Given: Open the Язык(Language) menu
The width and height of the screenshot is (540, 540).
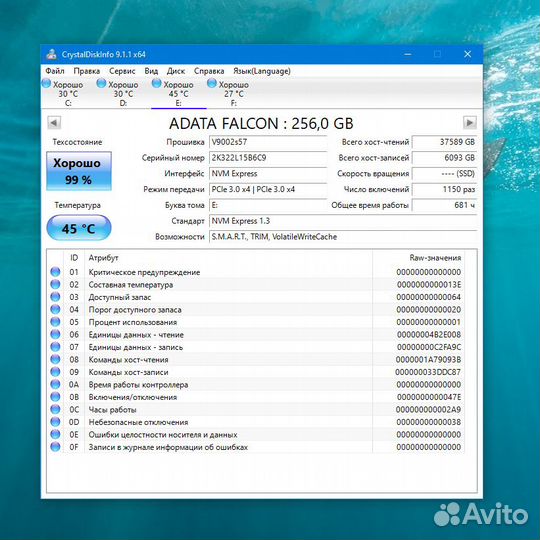Looking at the screenshot, I should (262, 71).
